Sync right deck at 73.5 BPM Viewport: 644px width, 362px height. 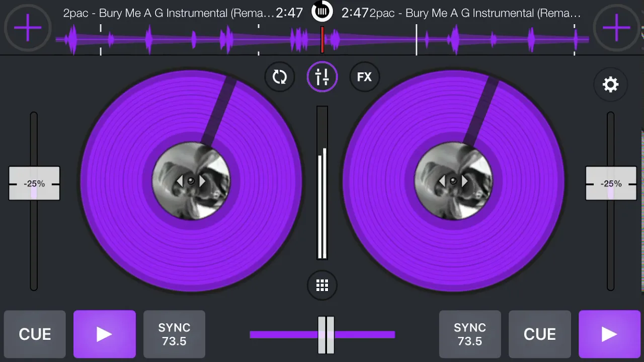tap(470, 334)
